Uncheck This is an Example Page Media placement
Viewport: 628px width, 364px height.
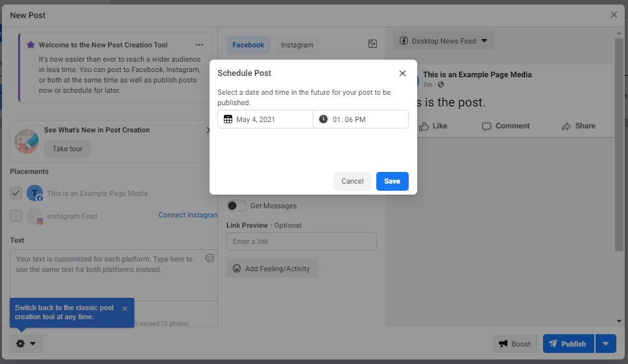click(x=16, y=193)
